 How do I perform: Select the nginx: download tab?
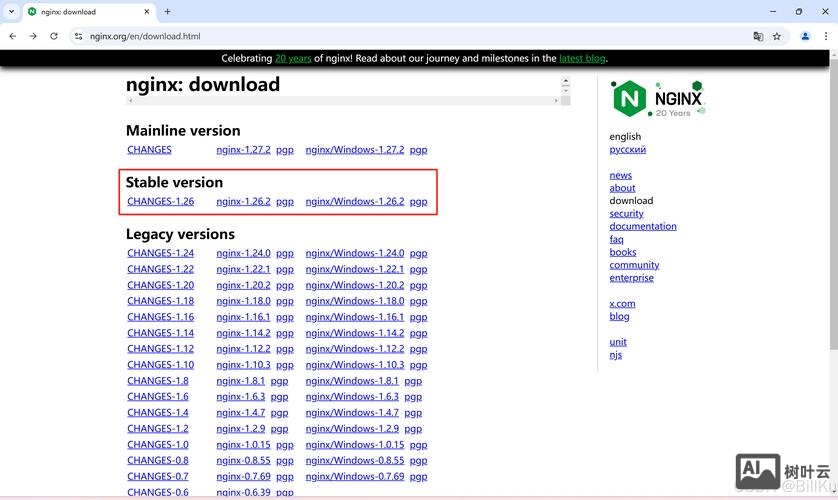(88, 11)
